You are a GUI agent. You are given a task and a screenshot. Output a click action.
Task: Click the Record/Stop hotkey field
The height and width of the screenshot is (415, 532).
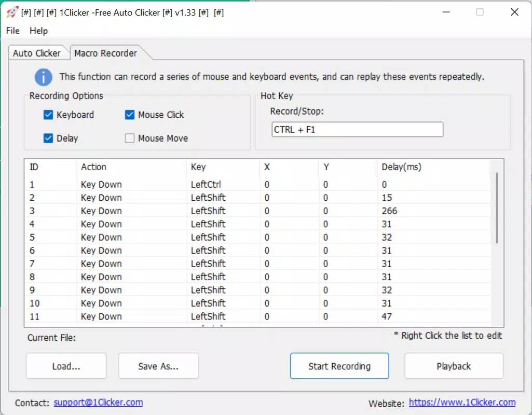(x=357, y=130)
